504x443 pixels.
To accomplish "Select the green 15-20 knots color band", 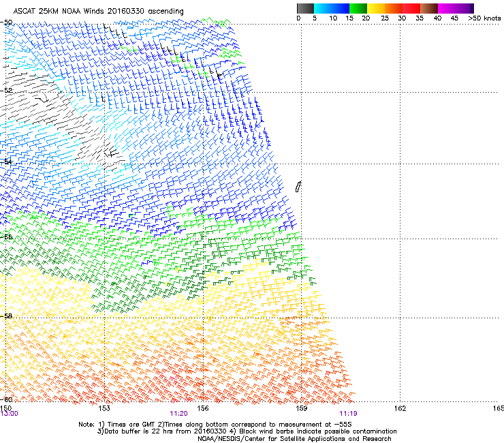I will coord(358,8).
